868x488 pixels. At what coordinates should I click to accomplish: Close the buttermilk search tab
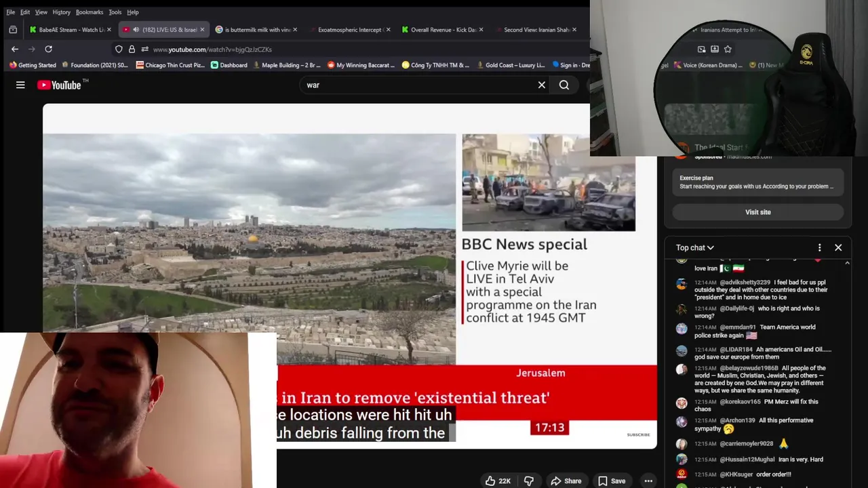click(x=295, y=30)
